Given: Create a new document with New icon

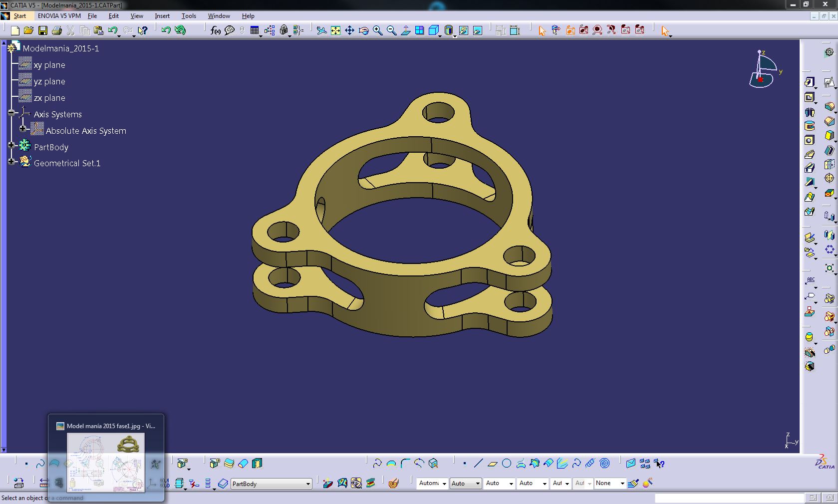Looking at the screenshot, I should click(x=15, y=31).
